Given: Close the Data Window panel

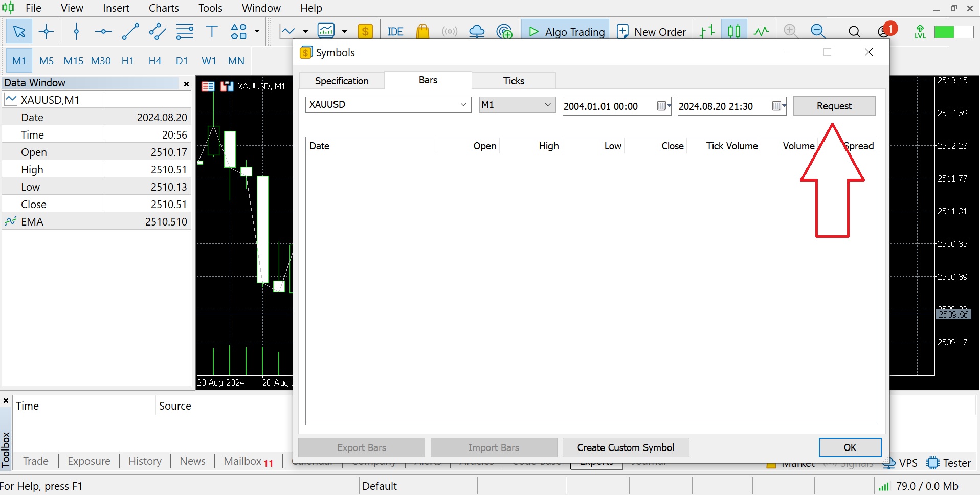Looking at the screenshot, I should (186, 83).
